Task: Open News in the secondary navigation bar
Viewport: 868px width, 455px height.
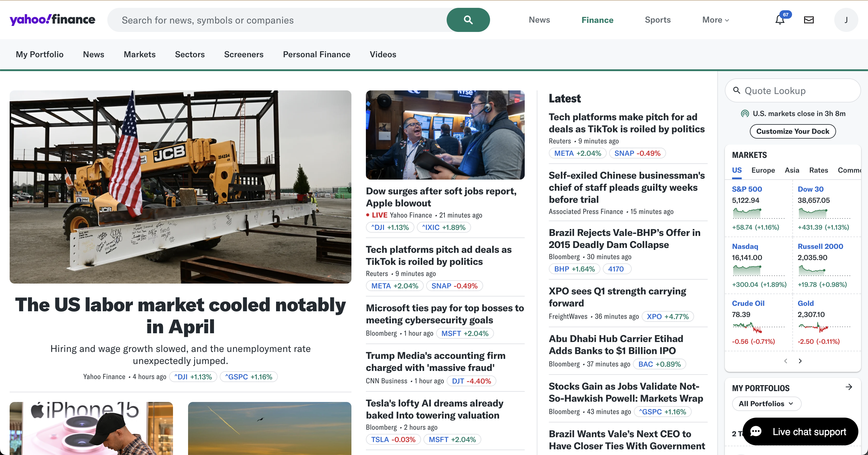Action: click(x=93, y=54)
